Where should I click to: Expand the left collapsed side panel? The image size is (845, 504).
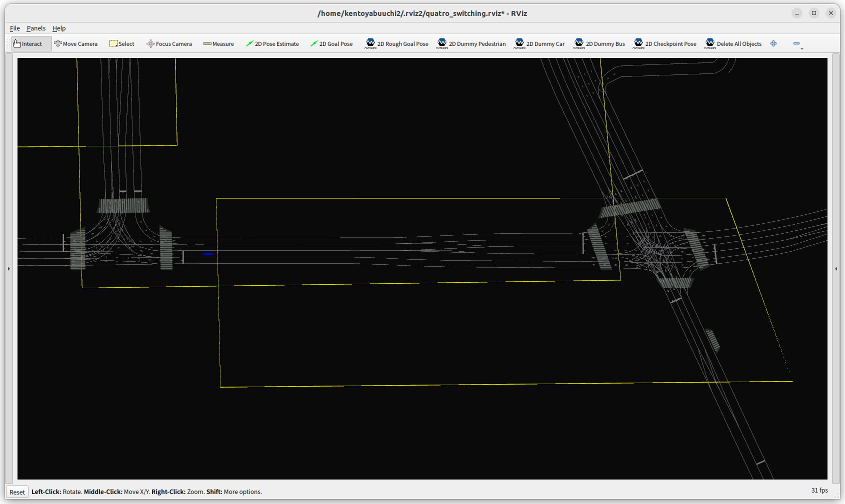coord(8,269)
